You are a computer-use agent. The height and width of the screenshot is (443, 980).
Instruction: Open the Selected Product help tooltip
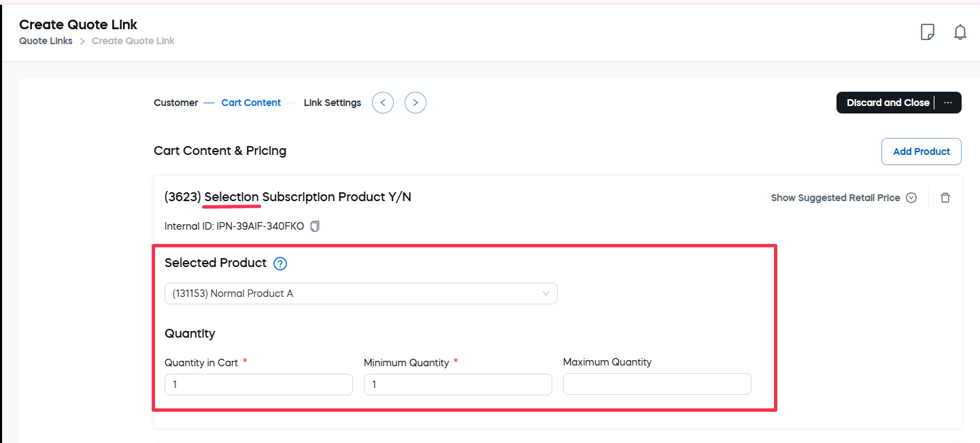pyautogui.click(x=280, y=264)
